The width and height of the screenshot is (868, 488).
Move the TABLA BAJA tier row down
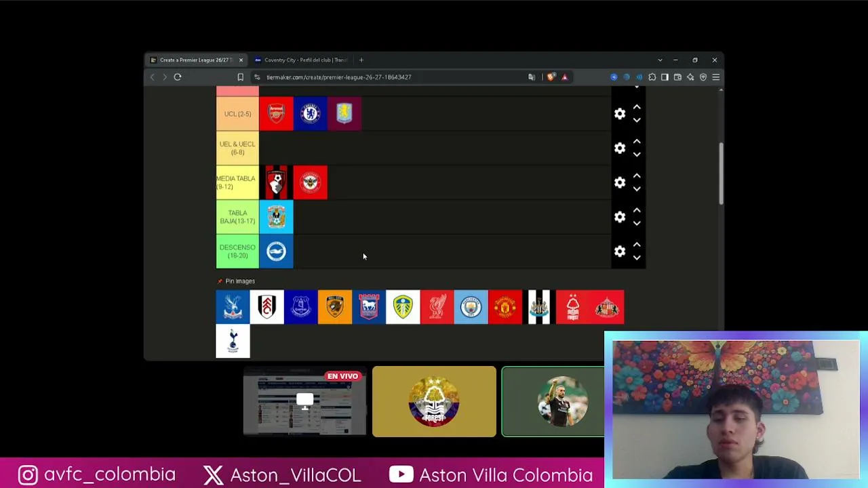(x=637, y=224)
